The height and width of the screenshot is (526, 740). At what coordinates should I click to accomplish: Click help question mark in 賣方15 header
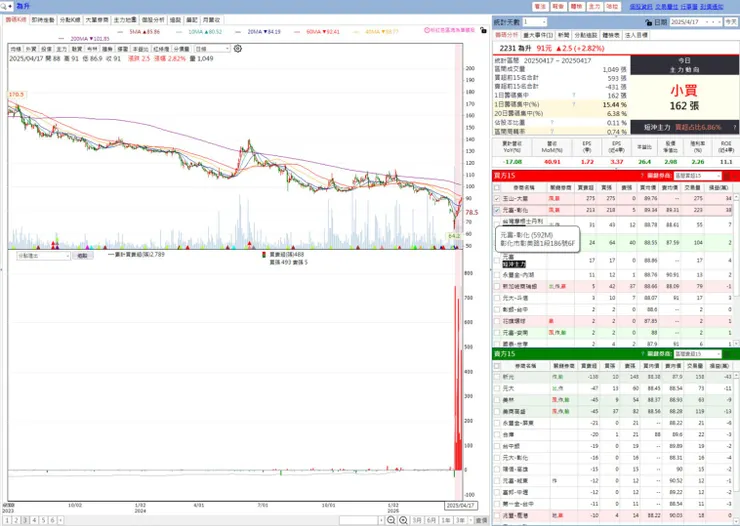tap(642, 354)
